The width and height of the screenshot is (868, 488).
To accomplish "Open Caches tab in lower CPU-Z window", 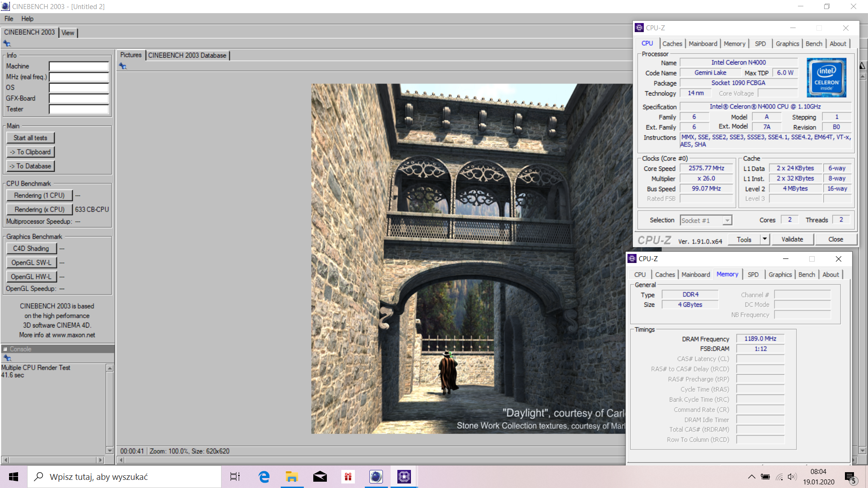I will click(665, 274).
